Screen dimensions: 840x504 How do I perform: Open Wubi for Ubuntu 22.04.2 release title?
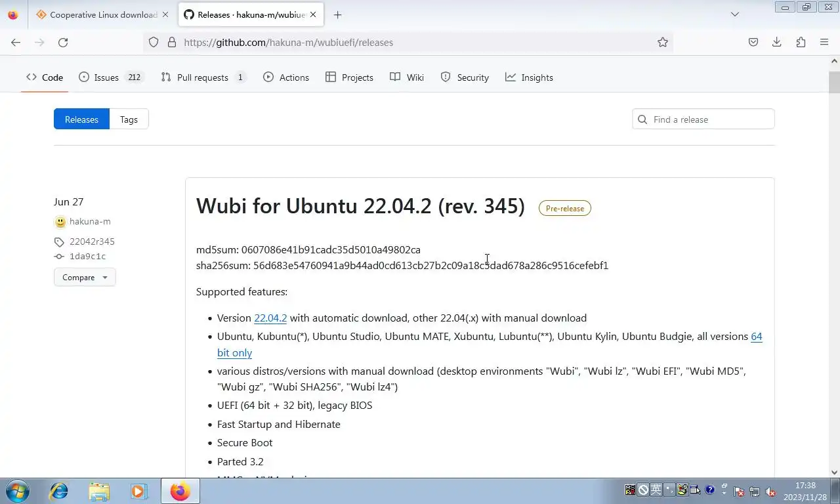click(x=360, y=206)
